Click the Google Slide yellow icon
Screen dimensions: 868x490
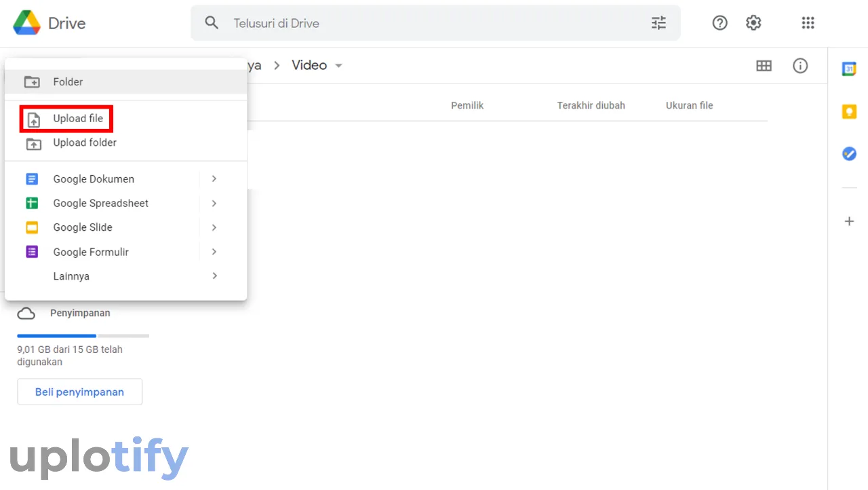point(32,227)
